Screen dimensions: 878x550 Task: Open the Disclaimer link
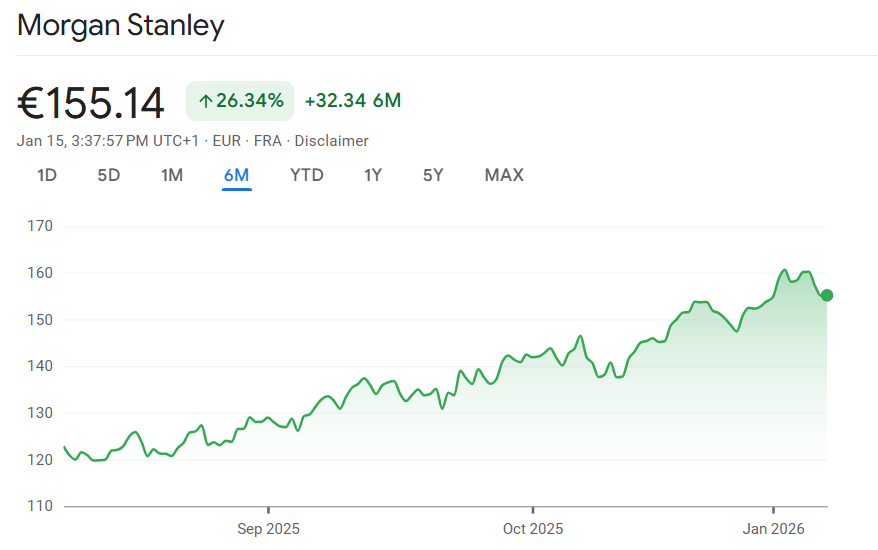pos(331,141)
